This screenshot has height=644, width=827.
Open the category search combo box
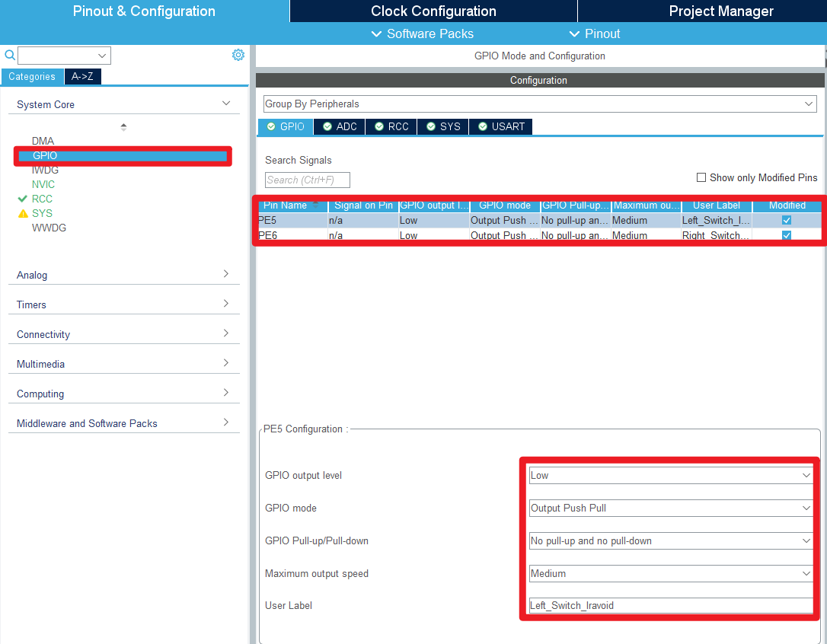(64, 56)
